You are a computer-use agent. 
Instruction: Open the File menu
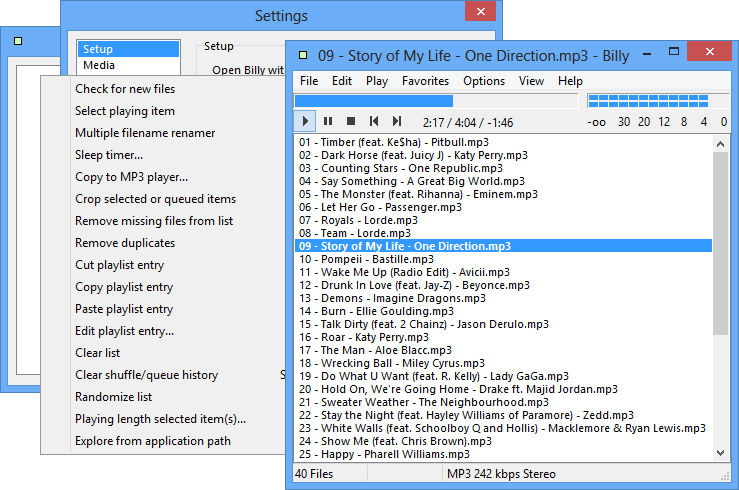click(x=309, y=81)
